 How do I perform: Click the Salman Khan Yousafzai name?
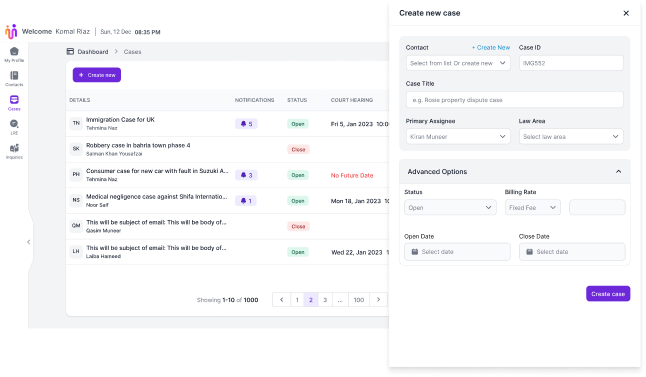(x=114, y=154)
